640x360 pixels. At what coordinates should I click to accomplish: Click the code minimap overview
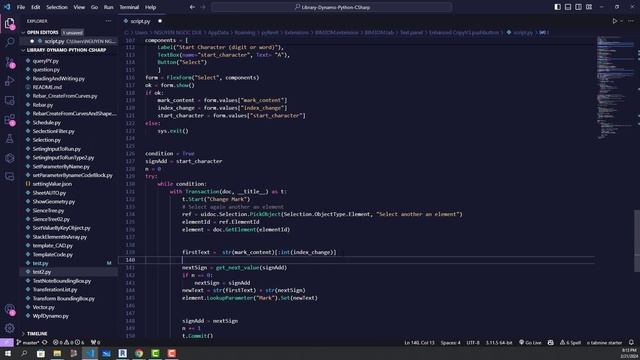pos(615,88)
